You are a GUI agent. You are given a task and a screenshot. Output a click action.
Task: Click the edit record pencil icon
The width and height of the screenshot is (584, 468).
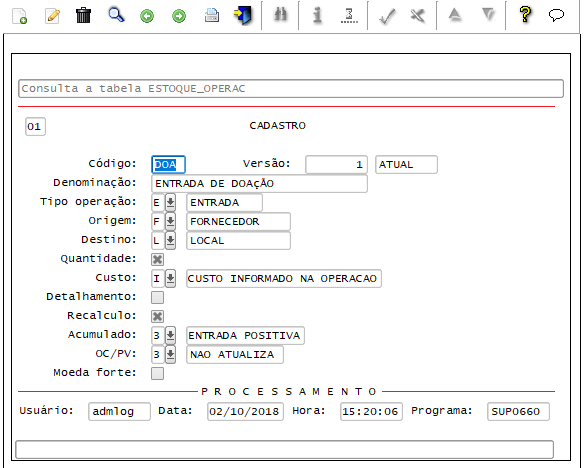52,16
